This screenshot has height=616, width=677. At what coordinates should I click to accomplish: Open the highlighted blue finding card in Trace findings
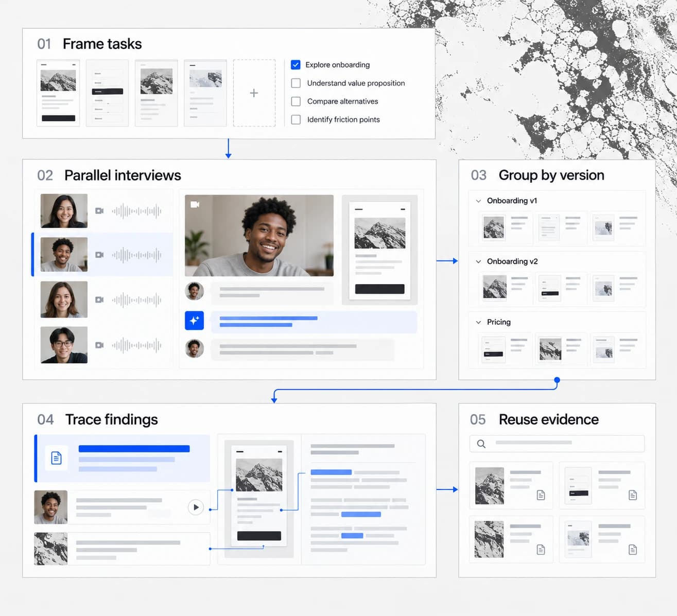coord(122,458)
